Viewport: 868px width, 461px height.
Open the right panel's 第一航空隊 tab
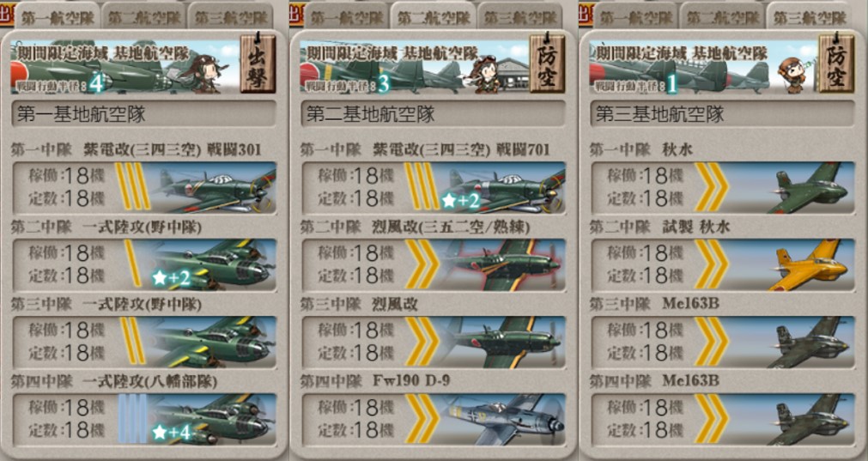point(635,16)
